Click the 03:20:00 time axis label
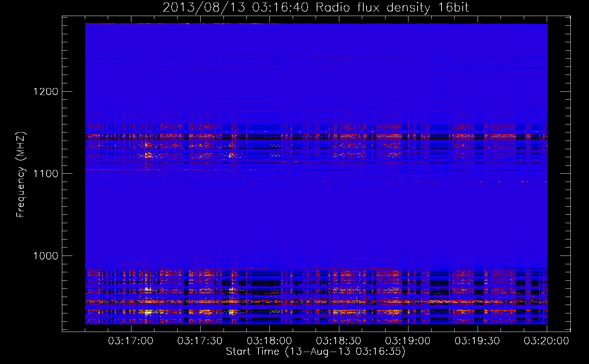Screen dimensions: 589x364 pos(546,341)
